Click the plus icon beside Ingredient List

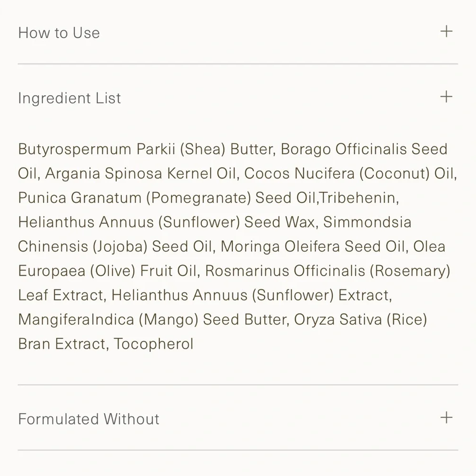click(446, 97)
